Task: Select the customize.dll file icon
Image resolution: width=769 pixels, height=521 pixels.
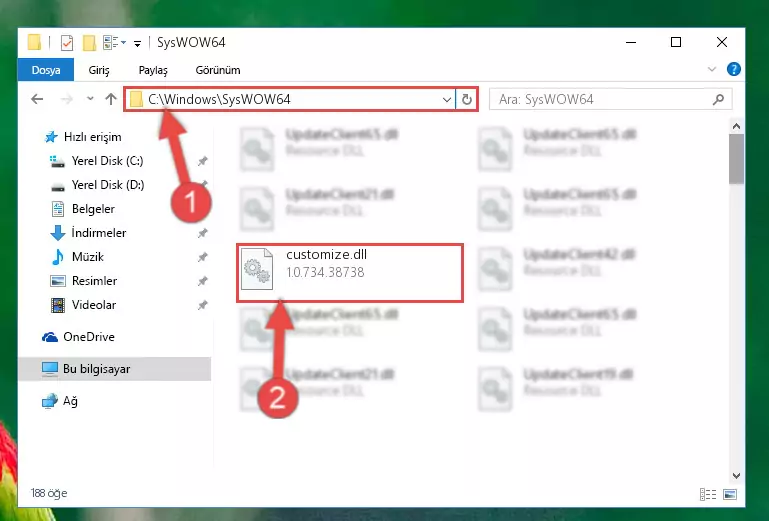Action: [257, 269]
